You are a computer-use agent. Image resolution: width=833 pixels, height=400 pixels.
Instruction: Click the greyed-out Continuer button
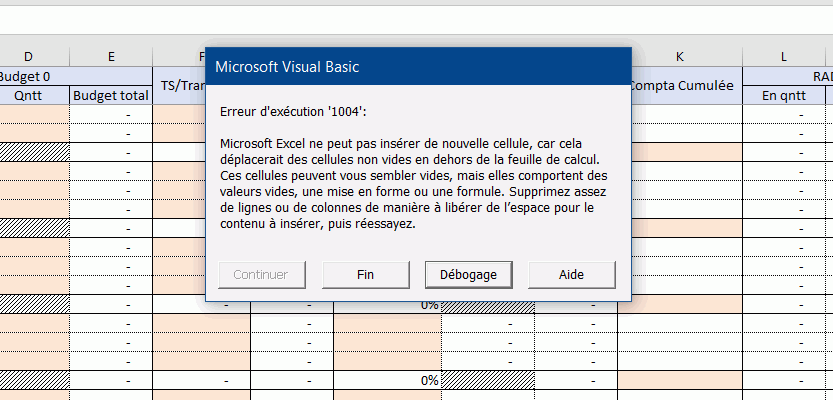pyautogui.click(x=260, y=274)
